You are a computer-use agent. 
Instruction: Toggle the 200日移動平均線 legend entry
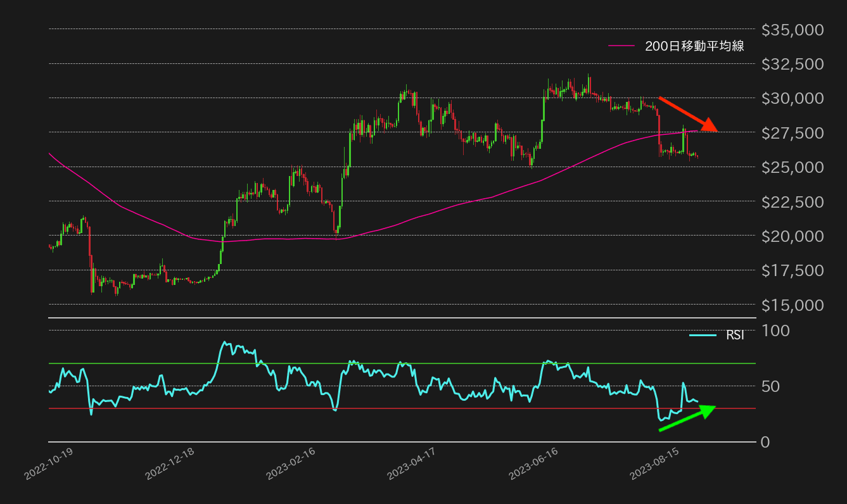tap(694, 46)
